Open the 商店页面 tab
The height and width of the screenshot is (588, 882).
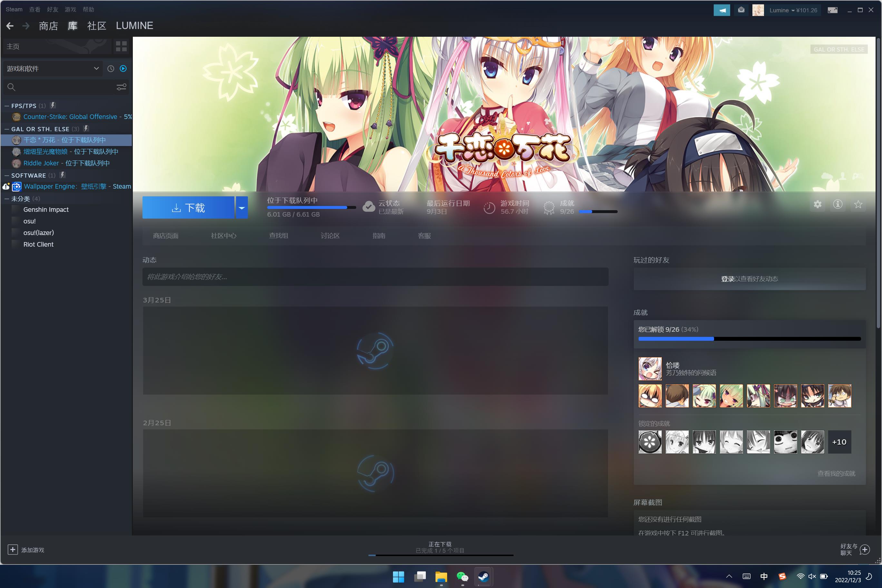point(166,236)
